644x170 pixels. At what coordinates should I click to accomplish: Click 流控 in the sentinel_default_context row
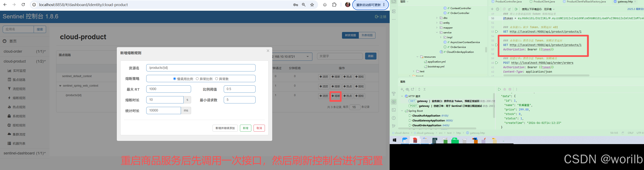point(324,77)
